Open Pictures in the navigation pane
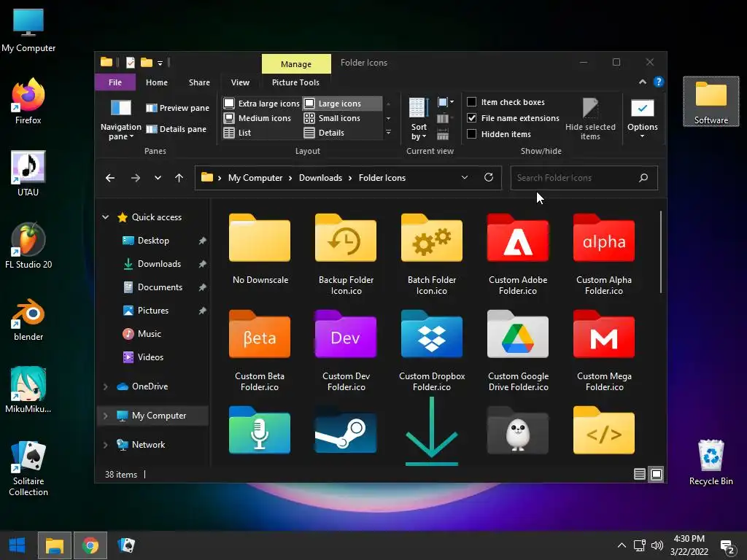The height and width of the screenshot is (560, 747). 153,311
